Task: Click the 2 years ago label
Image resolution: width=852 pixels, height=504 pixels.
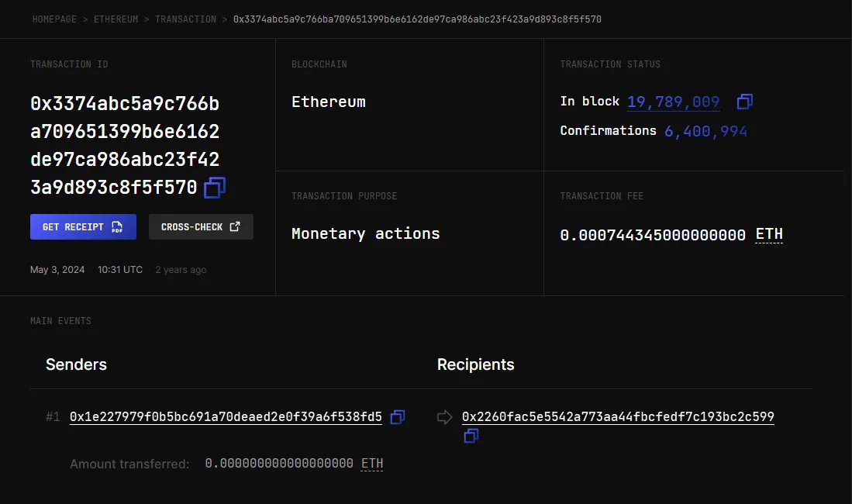Action: [x=181, y=270]
